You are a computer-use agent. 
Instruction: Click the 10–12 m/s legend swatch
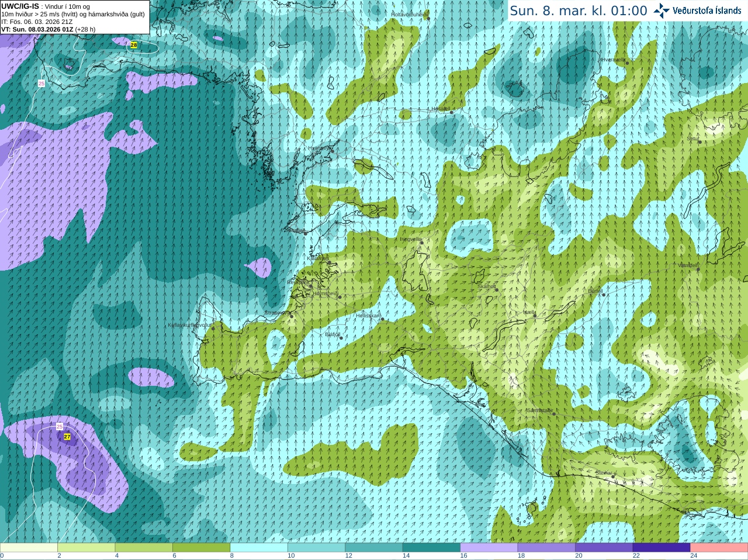(317, 548)
